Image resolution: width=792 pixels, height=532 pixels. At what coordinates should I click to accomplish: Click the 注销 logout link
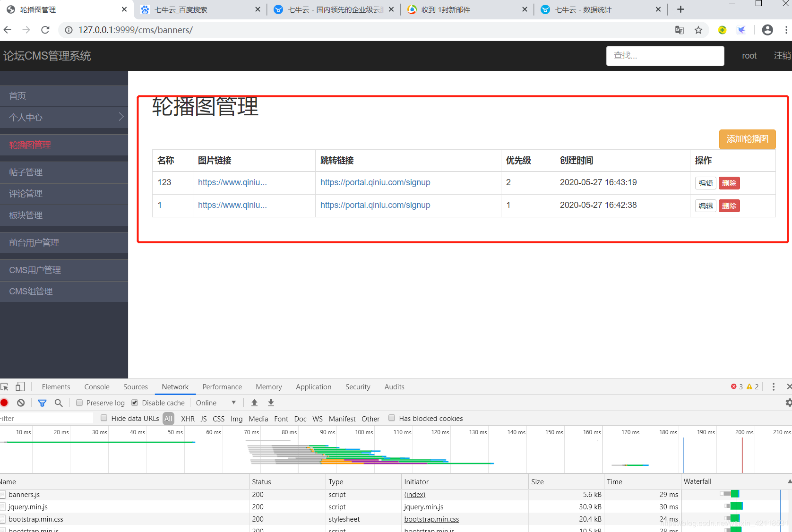(x=782, y=56)
